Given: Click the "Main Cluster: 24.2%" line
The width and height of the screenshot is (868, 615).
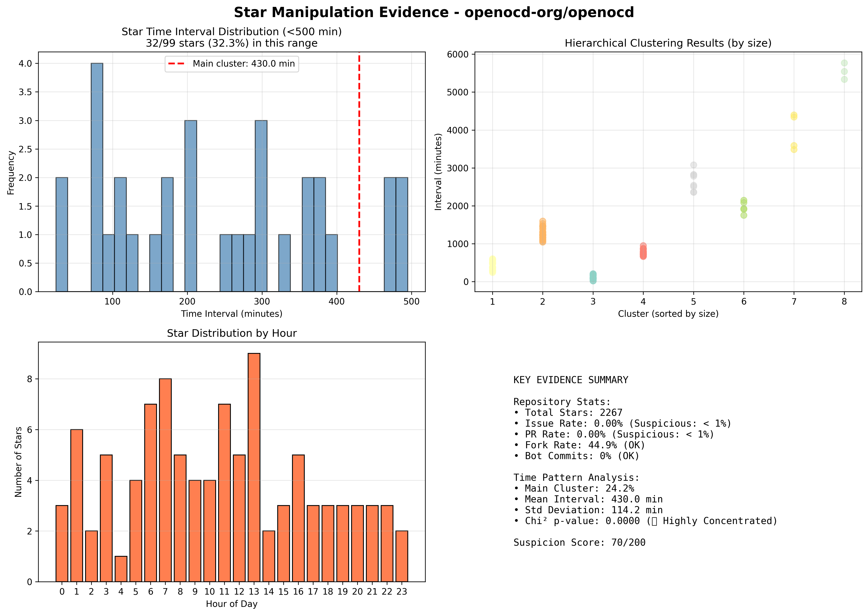Looking at the screenshot, I should click(x=574, y=488).
